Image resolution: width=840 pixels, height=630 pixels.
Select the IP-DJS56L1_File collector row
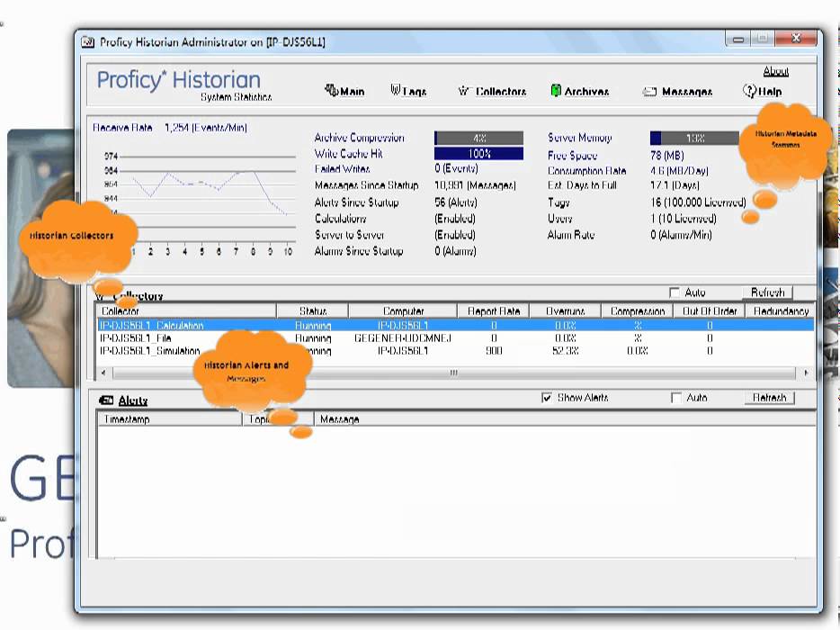(456, 338)
